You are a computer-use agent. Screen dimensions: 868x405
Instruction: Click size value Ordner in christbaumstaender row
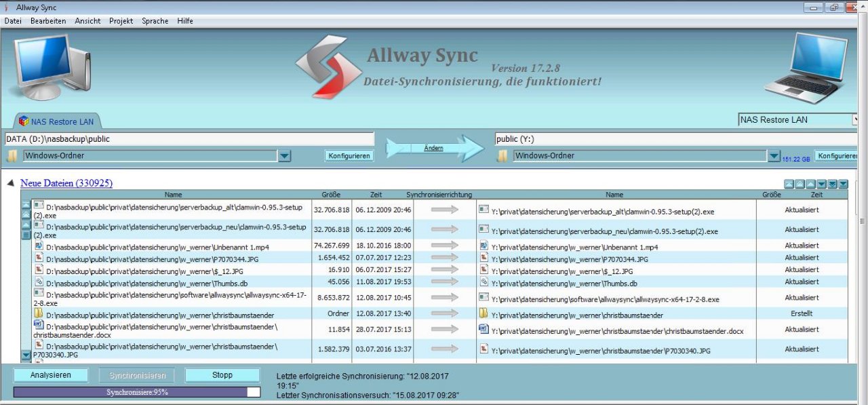[338, 313]
